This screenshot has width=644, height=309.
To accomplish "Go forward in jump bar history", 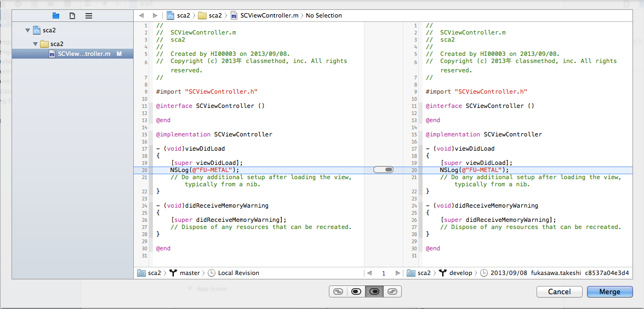I will (x=155, y=15).
